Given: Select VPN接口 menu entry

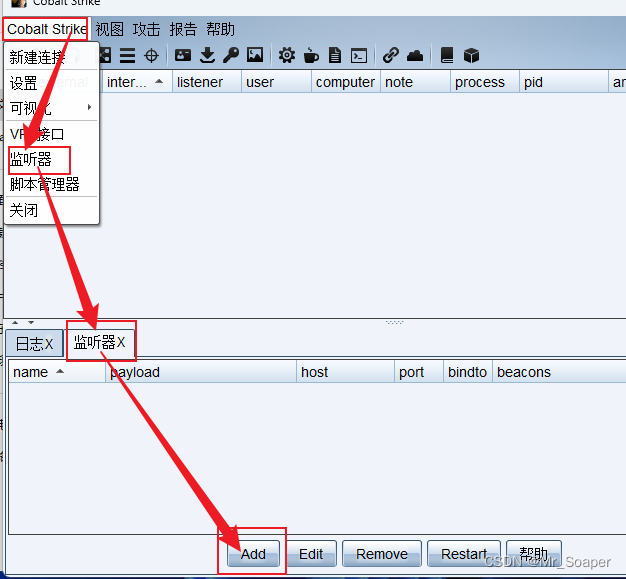Looking at the screenshot, I should coord(52,134).
